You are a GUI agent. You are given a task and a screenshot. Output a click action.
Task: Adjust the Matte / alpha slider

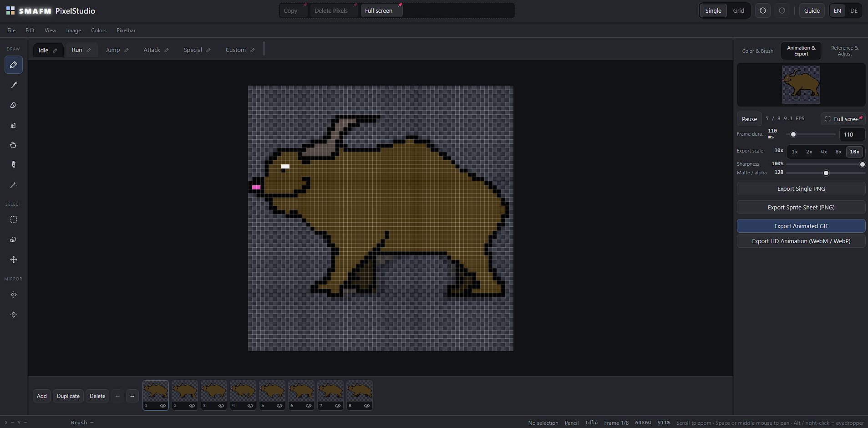coord(826,173)
